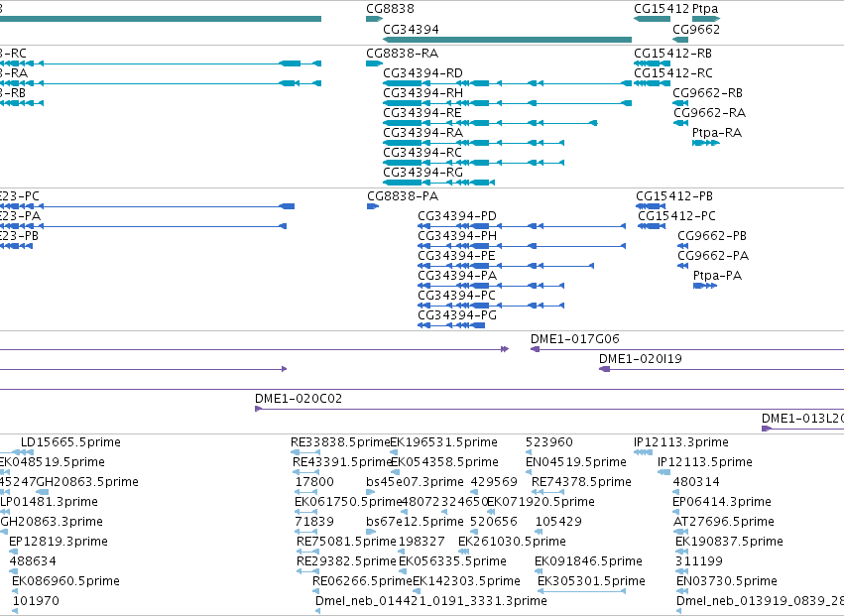Screen dimensions: 844x616
Task: Click EST EK196531.5prime
Action: 443,442
